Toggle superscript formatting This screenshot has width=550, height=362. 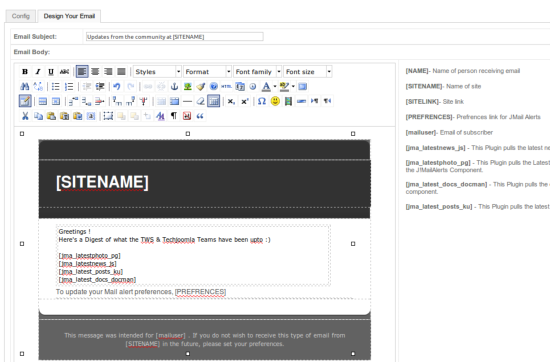pos(245,101)
